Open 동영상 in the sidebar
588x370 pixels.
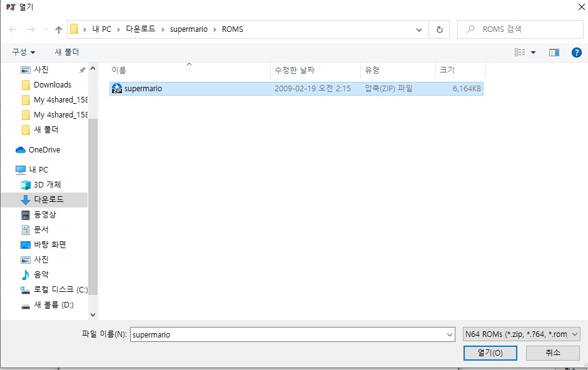coord(44,214)
